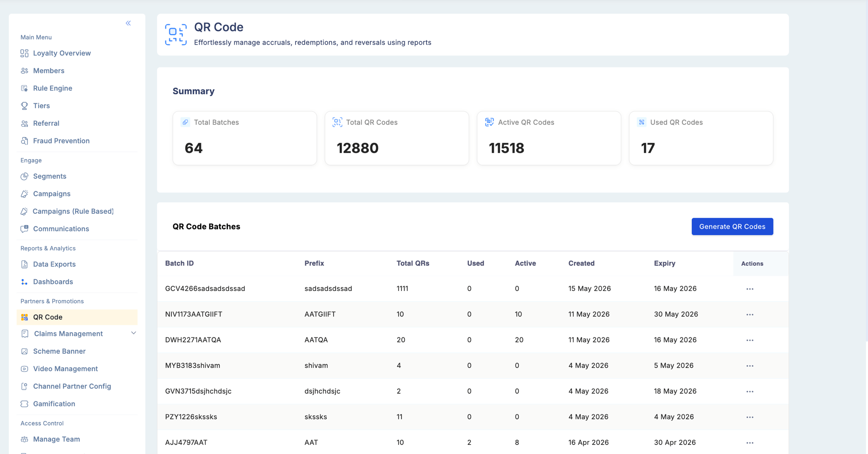The width and height of the screenshot is (868, 454).
Task: Click the Manage Team icon
Action: (24, 439)
